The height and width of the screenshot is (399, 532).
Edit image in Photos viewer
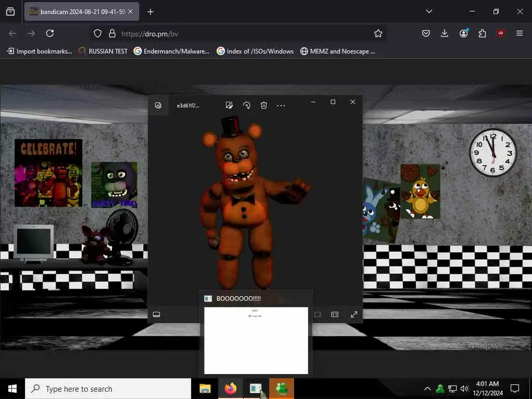[229, 105]
